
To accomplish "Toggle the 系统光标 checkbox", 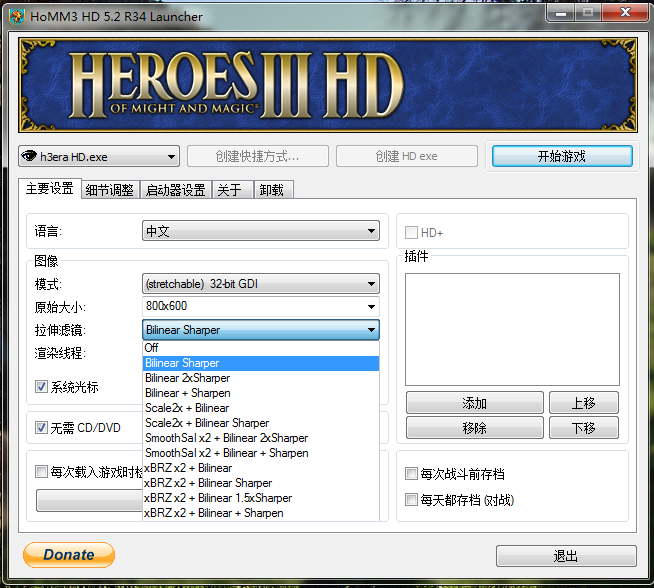I will point(42,387).
